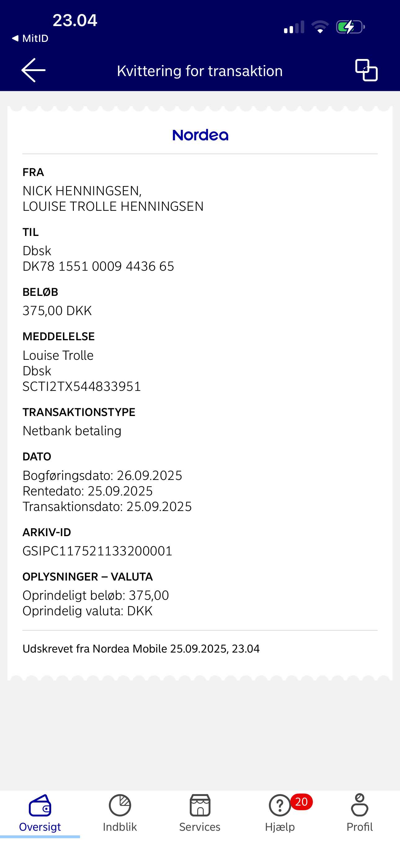Tap the clock showing 23.04
400x868 pixels.
click(x=75, y=20)
